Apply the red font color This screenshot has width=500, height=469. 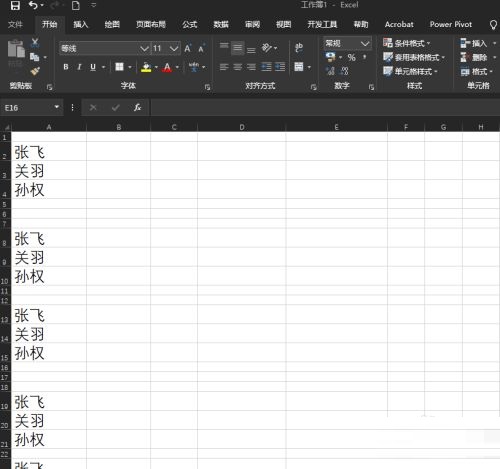tap(167, 68)
